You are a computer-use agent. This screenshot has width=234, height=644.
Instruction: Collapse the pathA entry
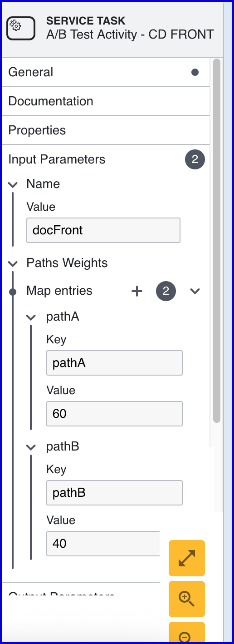pyautogui.click(x=31, y=317)
